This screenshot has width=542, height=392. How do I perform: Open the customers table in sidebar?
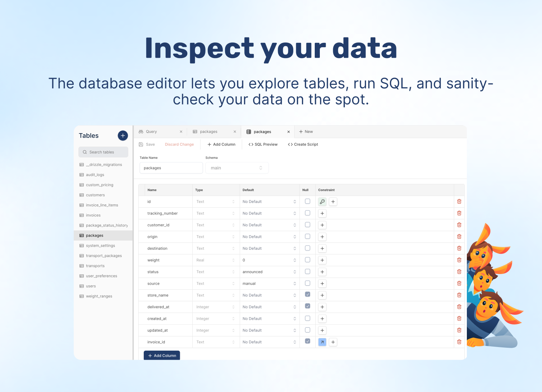(103, 195)
